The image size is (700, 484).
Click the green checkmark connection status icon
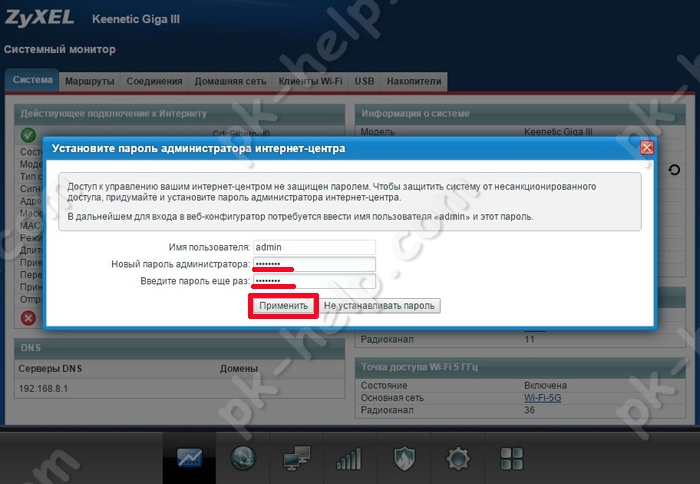[x=28, y=135]
